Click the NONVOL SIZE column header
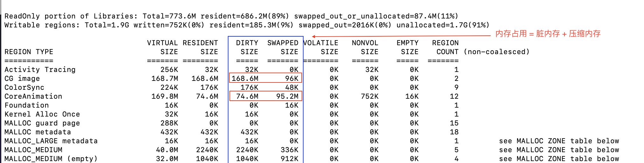 365,47
